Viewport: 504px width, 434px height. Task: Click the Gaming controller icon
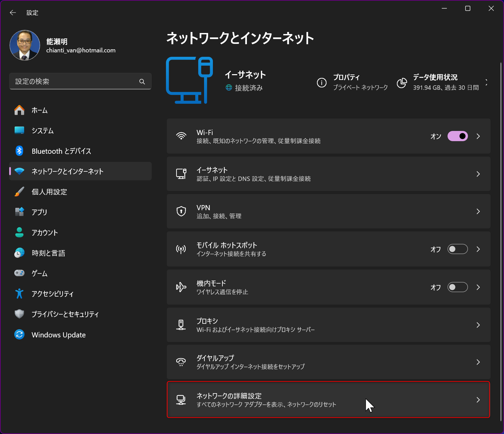tap(19, 273)
